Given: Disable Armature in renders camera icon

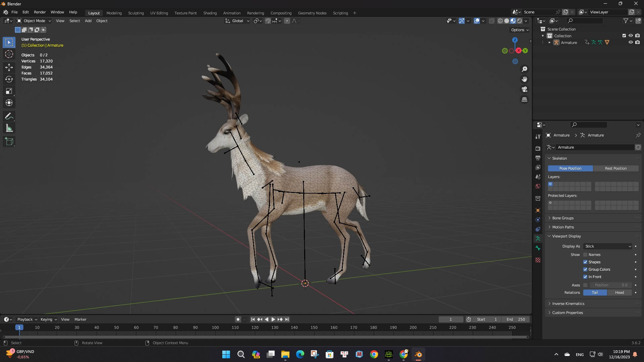Looking at the screenshot, I should (x=637, y=42).
